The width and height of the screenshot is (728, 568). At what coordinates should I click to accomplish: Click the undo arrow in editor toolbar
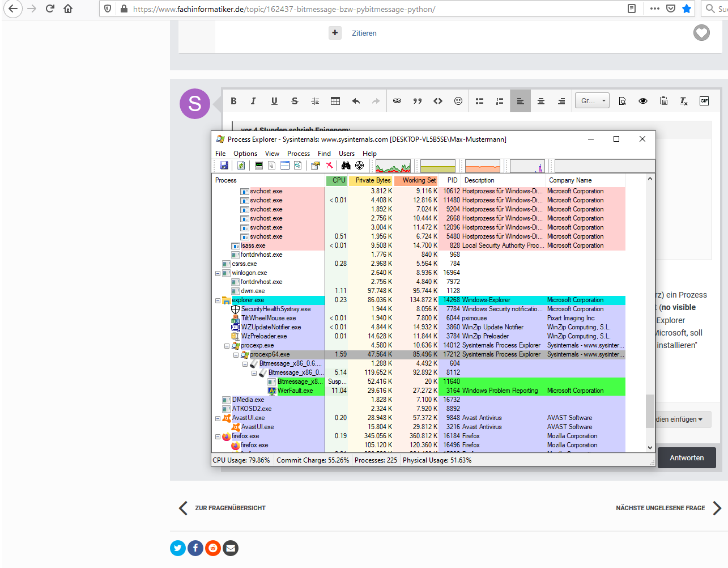[356, 101]
